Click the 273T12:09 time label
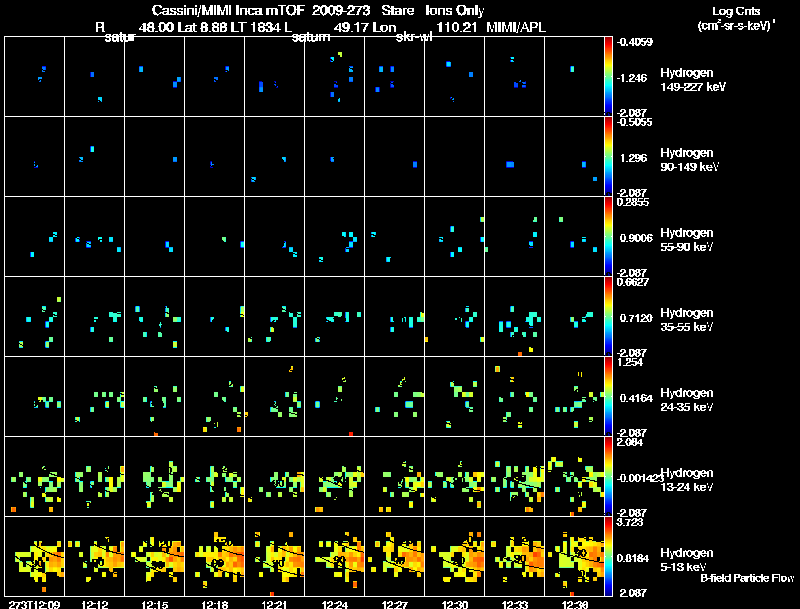800x609 pixels. [x=34, y=604]
